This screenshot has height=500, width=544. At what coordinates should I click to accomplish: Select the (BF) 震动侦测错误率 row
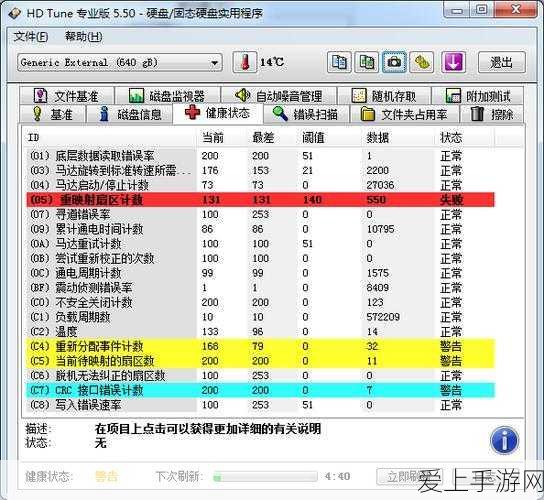coord(261,288)
